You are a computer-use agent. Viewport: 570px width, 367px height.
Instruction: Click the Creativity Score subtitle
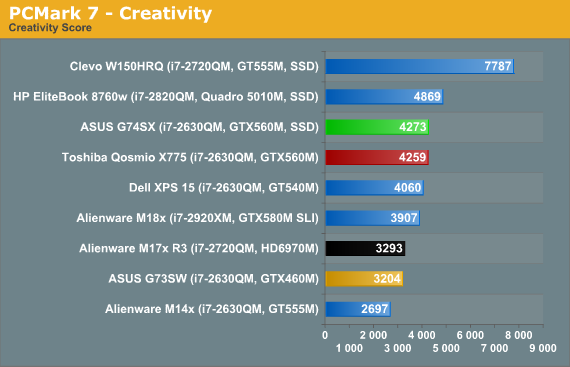(50, 28)
